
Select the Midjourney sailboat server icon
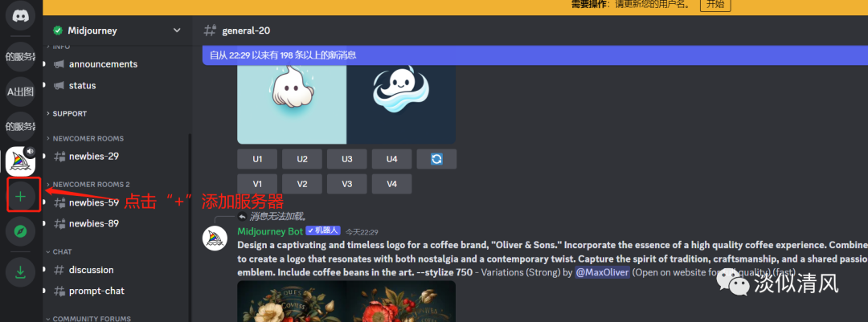click(x=21, y=161)
